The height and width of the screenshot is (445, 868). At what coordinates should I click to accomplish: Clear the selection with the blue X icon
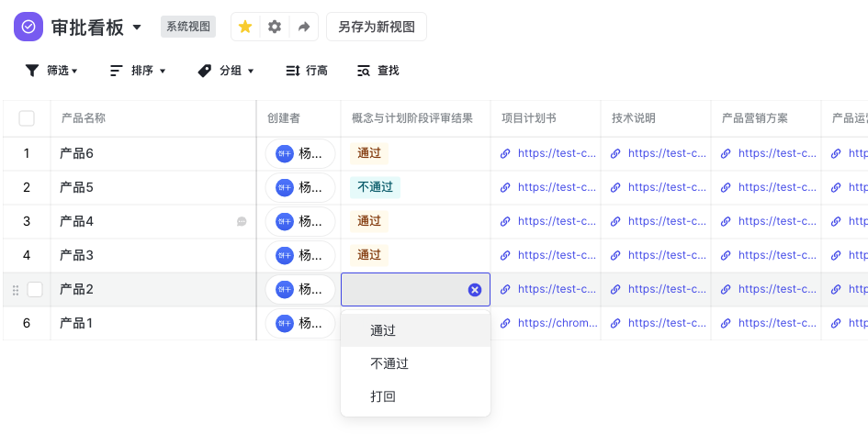point(475,289)
